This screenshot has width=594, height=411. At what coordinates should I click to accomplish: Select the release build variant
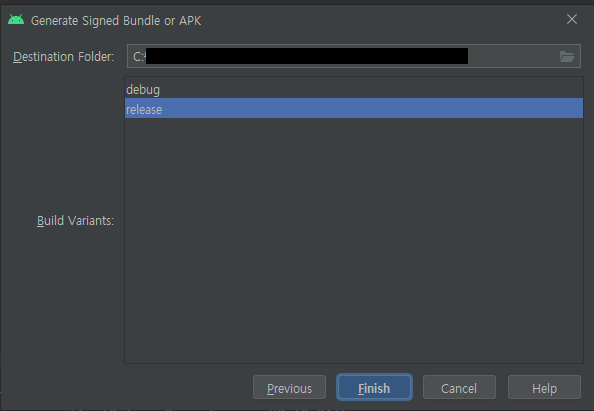coord(353,109)
